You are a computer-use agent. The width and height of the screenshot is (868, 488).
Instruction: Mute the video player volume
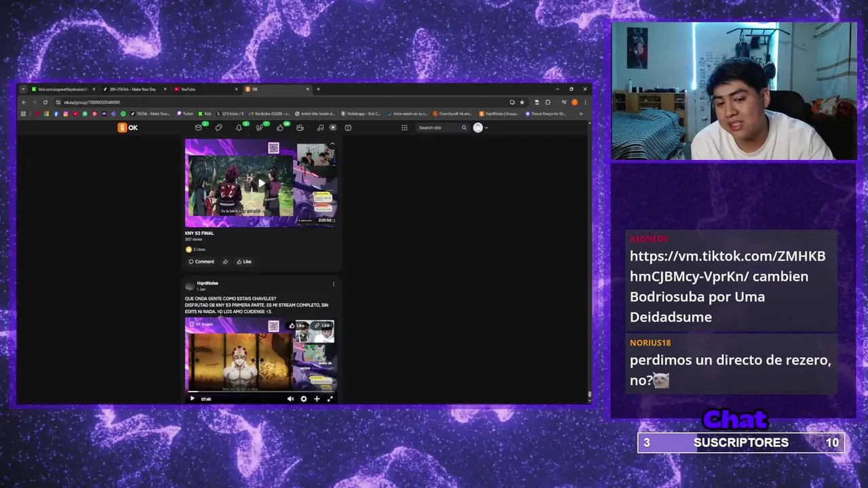[x=290, y=399]
